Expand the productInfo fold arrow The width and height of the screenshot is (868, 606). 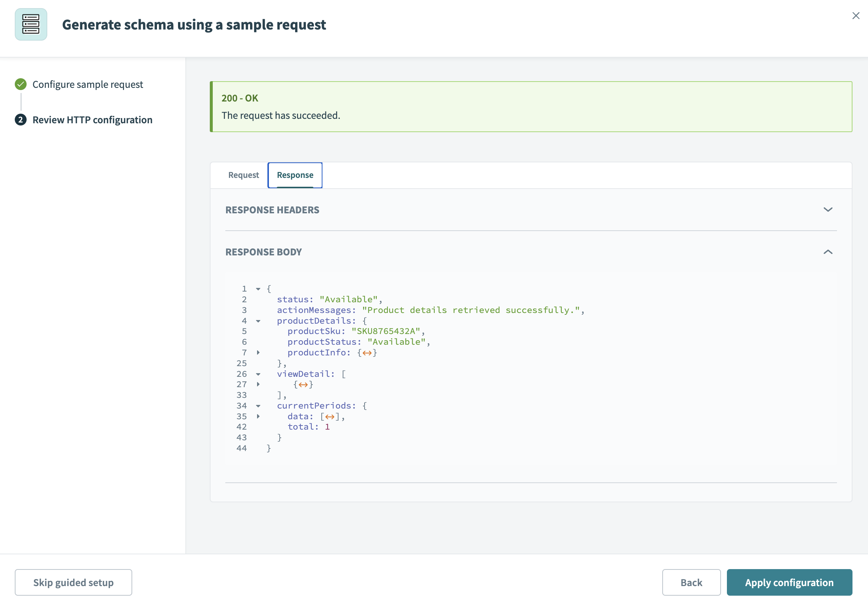coord(258,352)
